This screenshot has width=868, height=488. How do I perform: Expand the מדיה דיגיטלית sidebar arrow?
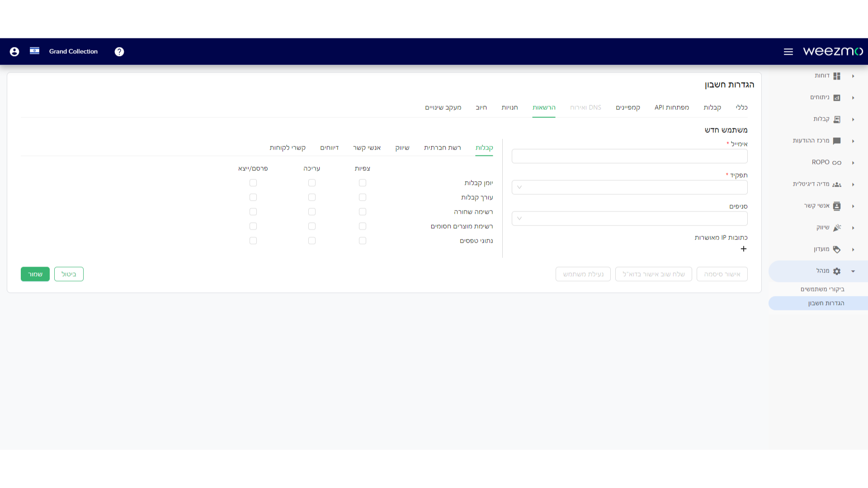click(x=853, y=184)
